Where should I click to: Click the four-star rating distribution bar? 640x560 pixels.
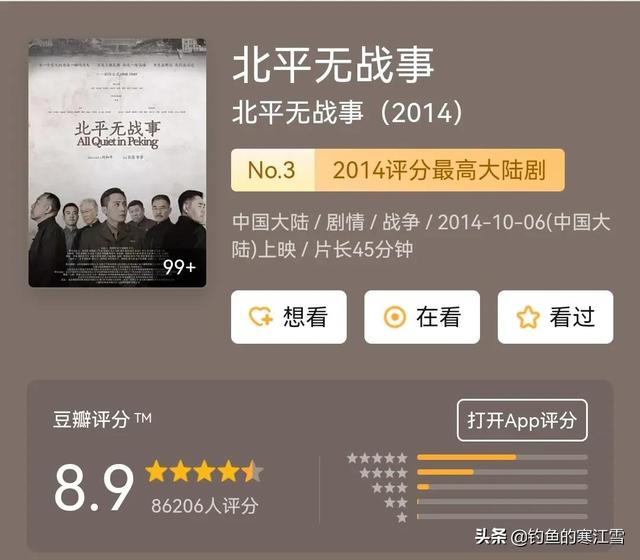point(502,472)
